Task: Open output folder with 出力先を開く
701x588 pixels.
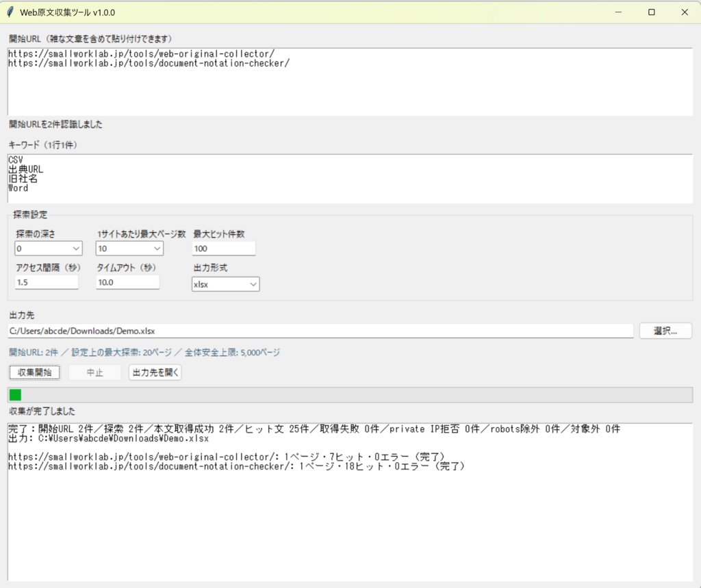Action: click(155, 372)
